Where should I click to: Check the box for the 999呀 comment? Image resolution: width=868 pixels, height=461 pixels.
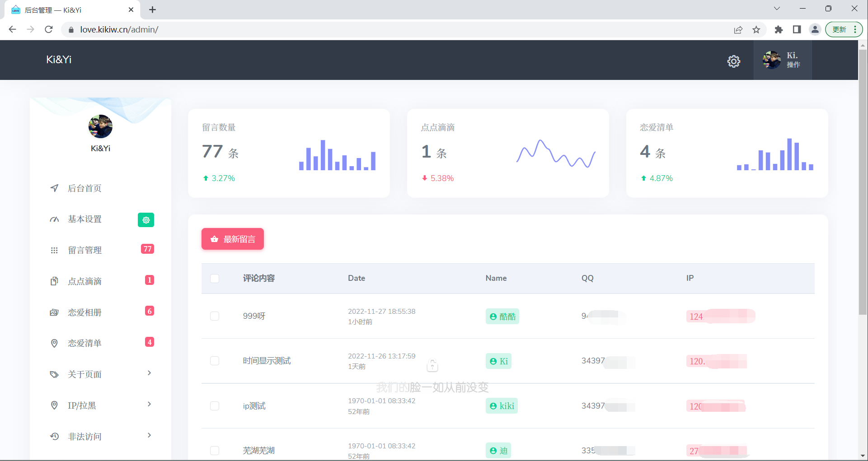click(215, 316)
